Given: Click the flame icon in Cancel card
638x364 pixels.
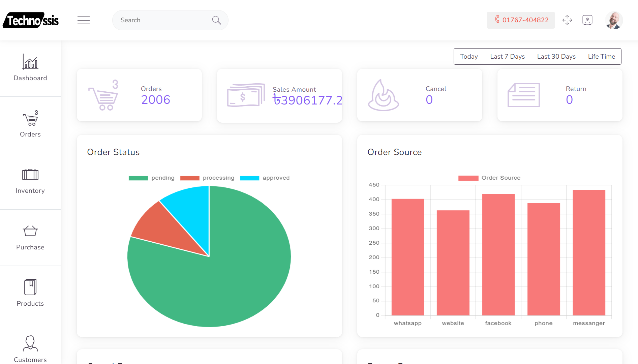Looking at the screenshot, I should 384,95.
